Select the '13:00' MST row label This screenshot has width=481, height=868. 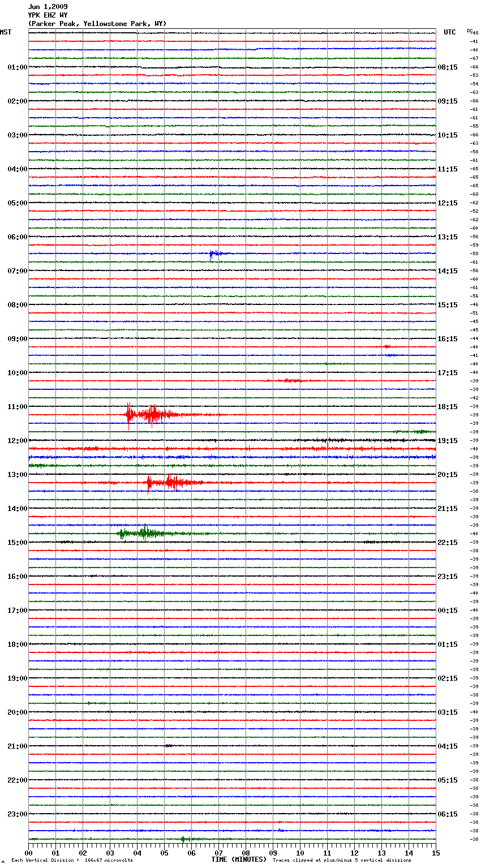[x=18, y=475]
